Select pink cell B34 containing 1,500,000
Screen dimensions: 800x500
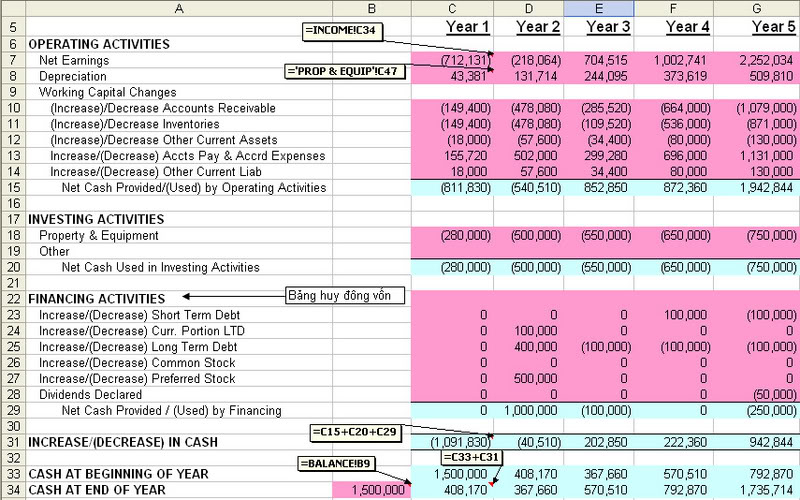(x=371, y=490)
